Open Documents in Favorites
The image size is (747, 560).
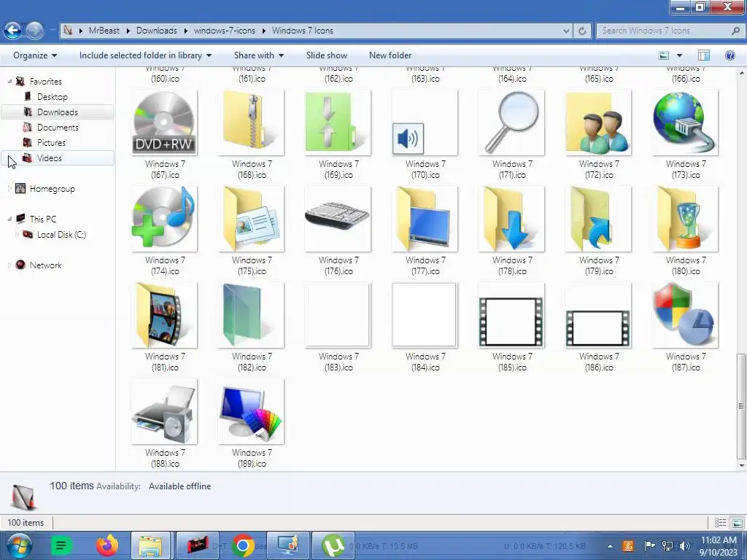coord(58,127)
